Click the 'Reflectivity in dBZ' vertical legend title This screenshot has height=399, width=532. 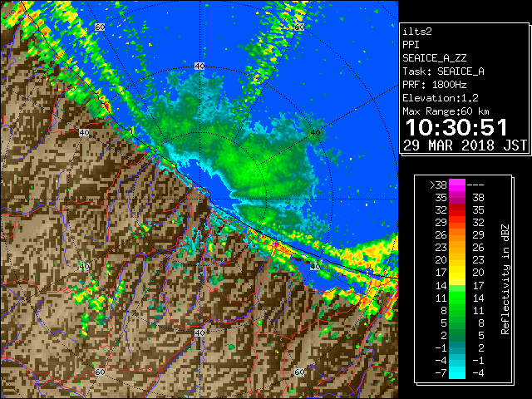click(x=505, y=279)
